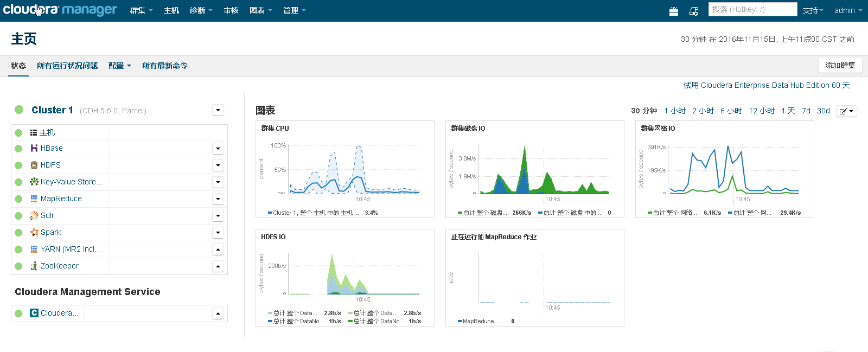The width and height of the screenshot is (868, 352).
Task: Open the Cloudera Enterprise Data Hub trial link
Action: (767, 85)
